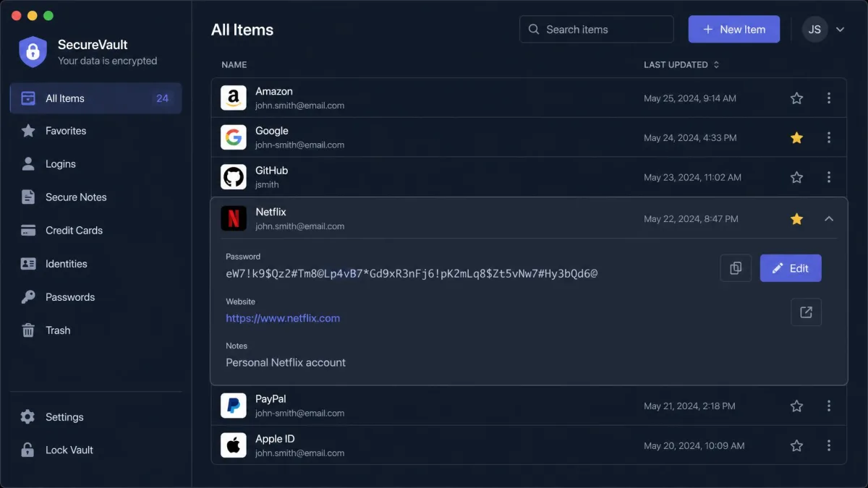Unfavorite the Netflix item star
Image resolution: width=868 pixels, height=488 pixels.
click(796, 218)
